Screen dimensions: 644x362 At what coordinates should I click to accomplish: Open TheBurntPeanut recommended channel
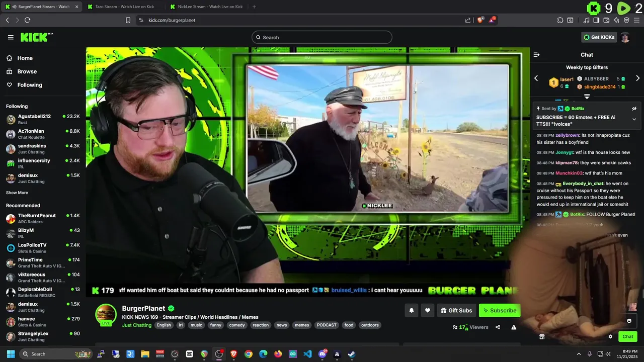[43, 218]
